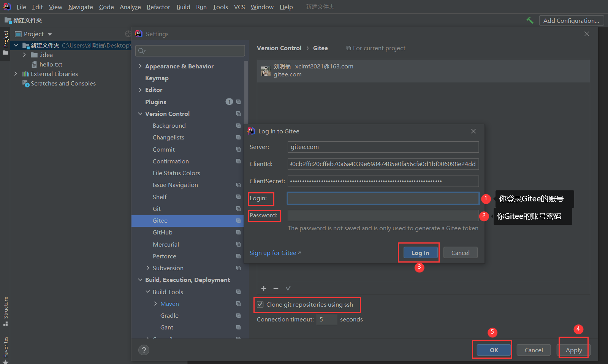Cancel the Gitee login dialog
The width and height of the screenshot is (608, 364).
point(460,253)
